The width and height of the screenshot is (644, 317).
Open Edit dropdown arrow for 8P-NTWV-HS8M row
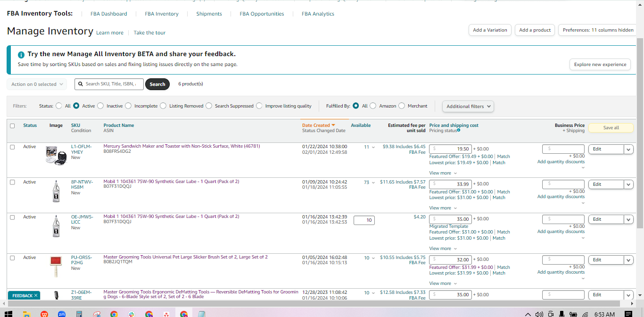[x=628, y=184]
